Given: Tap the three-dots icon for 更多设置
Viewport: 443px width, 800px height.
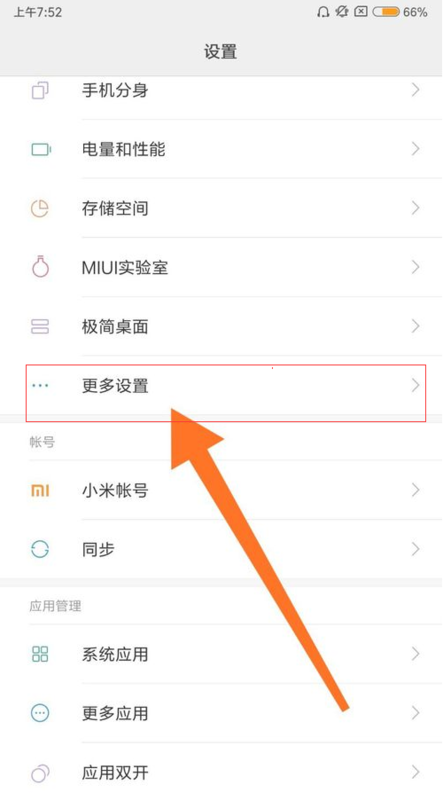Looking at the screenshot, I should [x=40, y=386].
